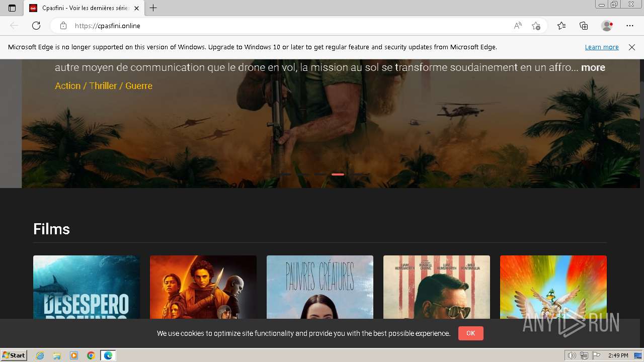Launch Google Chrome from taskbar
644x362 pixels.
pos(91,355)
